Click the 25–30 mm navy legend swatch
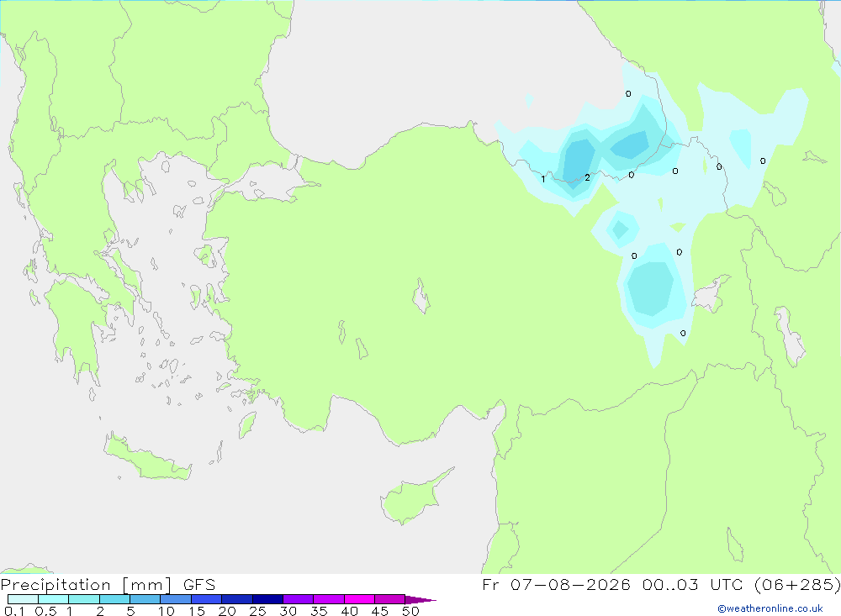Viewport: 841px width, 616px height. [x=267, y=599]
